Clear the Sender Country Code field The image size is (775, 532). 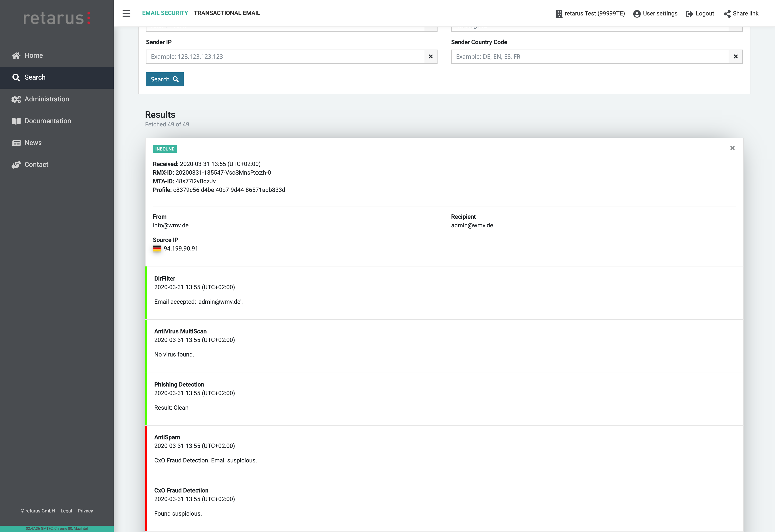click(736, 57)
